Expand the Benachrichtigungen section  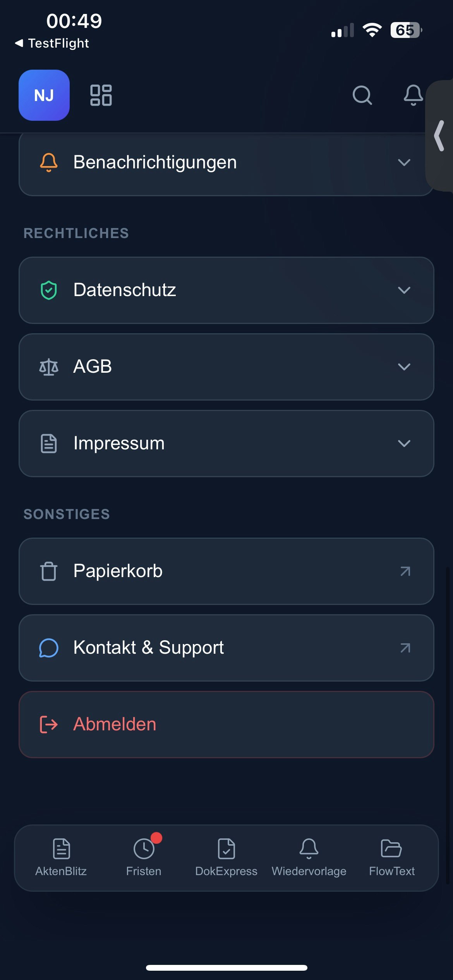coord(404,163)
